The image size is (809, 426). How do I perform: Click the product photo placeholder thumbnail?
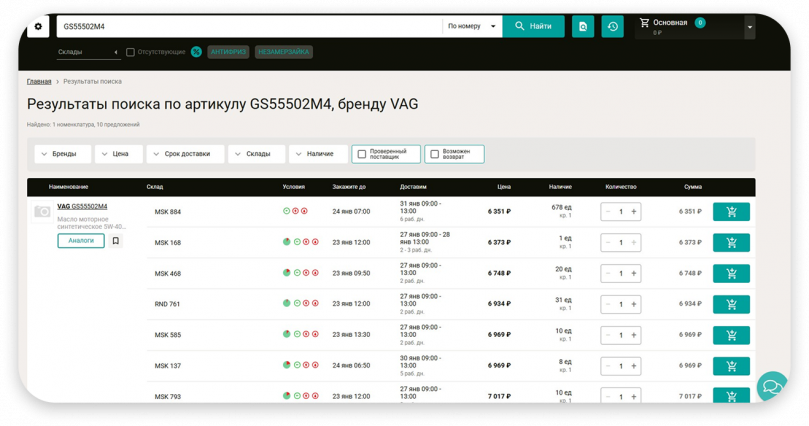42,212
